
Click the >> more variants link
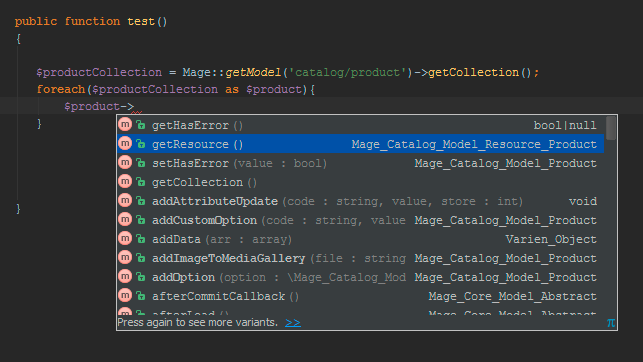coord(293,323)
